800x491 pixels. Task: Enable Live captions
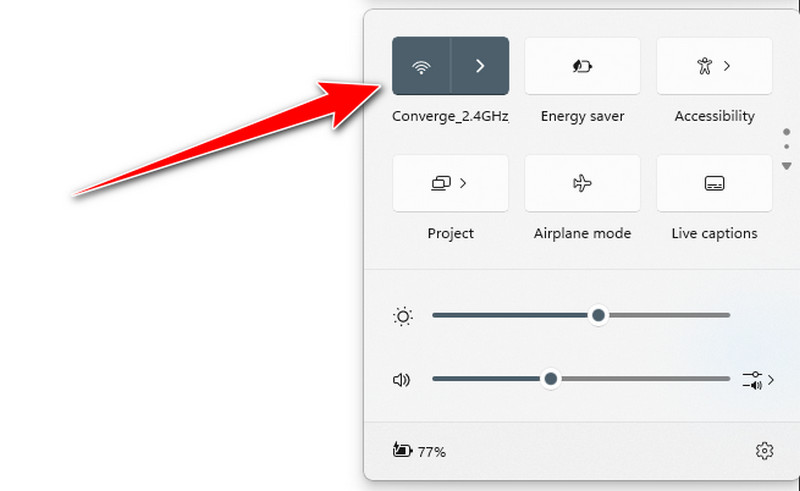[x=714, y=183]
